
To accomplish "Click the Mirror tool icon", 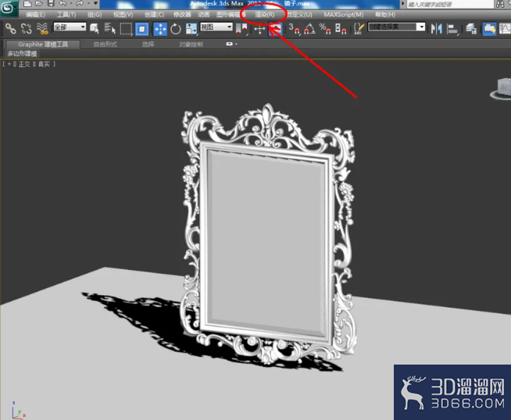I will pyautogui.click(x=436, y=29).
